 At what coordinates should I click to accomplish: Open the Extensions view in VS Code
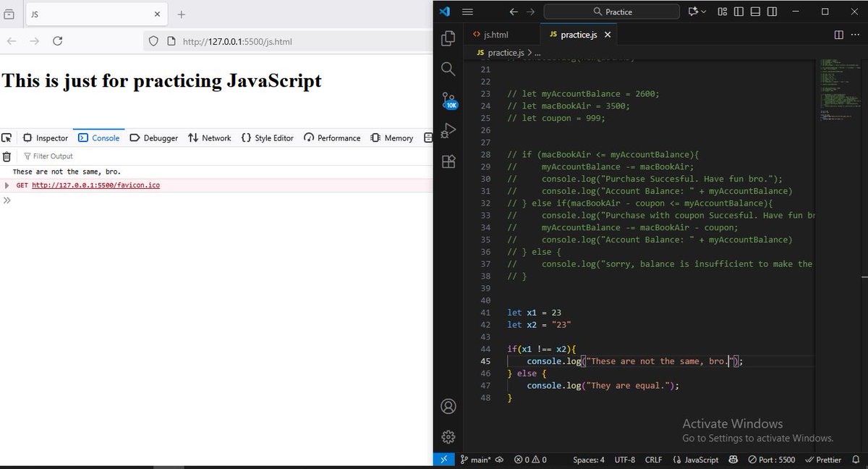pos(448,161)
